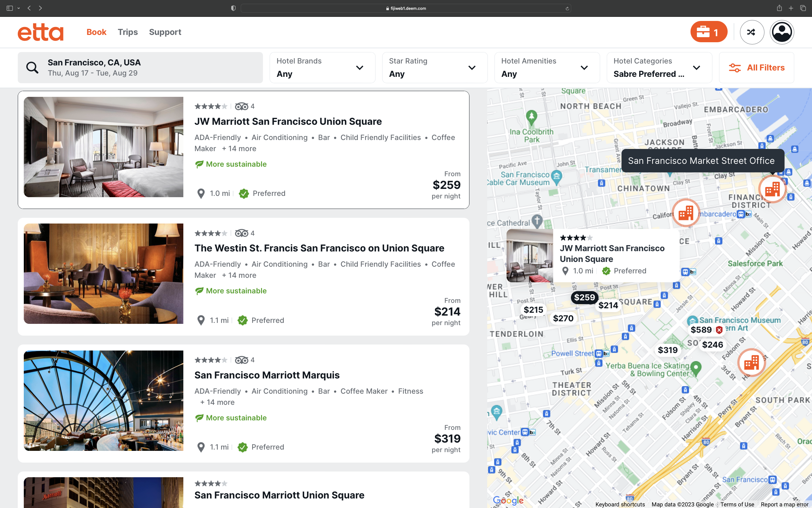Open the Star Rating dropdown

(435, 68)
